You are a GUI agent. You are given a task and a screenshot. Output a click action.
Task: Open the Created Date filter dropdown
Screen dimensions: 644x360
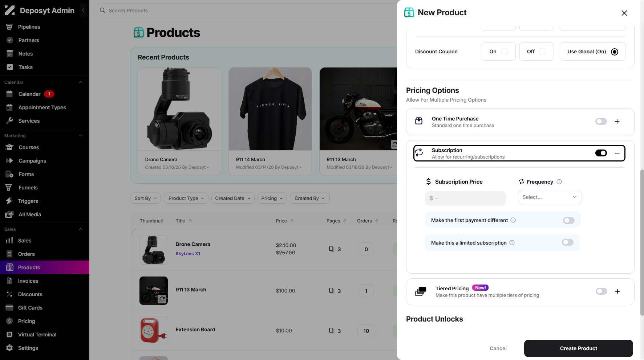(x=233, y=198)
